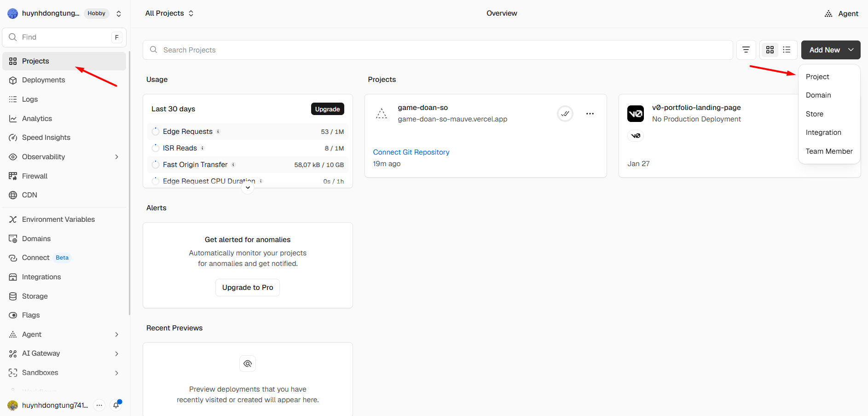The image size is (868, 416).
Task: Click the Upgrade button in Usage card
Action: point(328,109)
